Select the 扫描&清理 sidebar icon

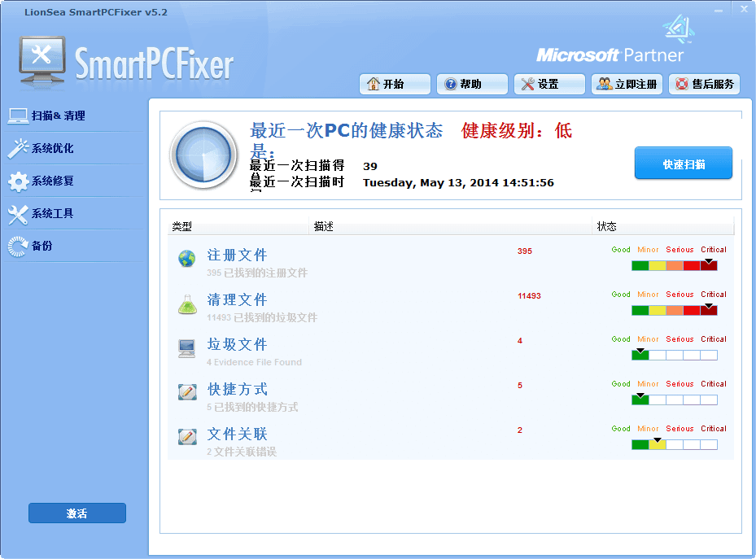tap(16, 116)
